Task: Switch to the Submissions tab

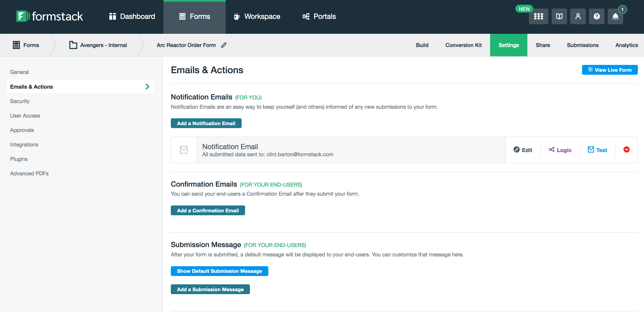Action: point(582,45)
